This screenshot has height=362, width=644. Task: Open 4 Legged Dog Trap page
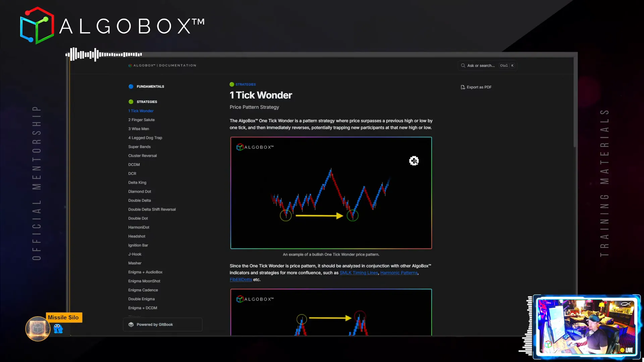coord(145,138)
